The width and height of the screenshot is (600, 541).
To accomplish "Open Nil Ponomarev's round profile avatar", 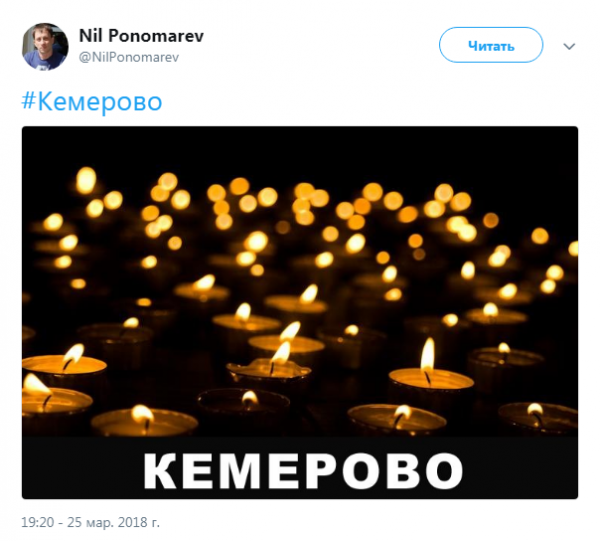I will 45,47.
